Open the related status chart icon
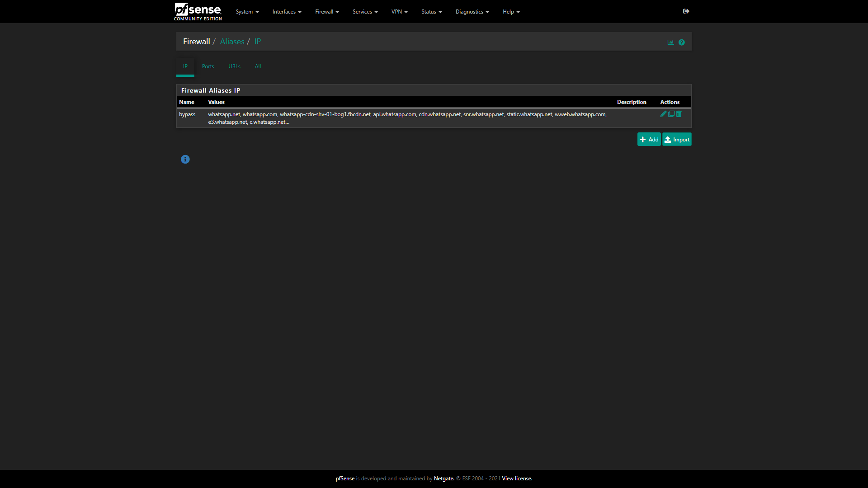 click(670, 42)
